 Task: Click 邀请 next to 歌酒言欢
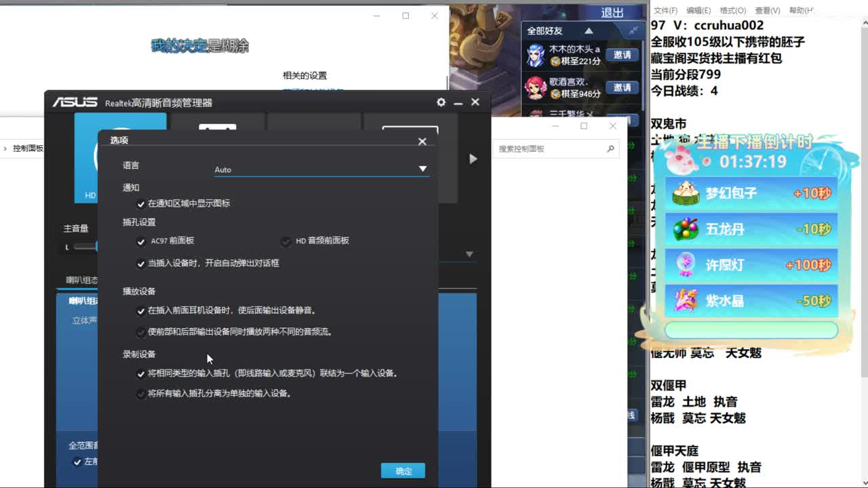[x=622, y=87]
